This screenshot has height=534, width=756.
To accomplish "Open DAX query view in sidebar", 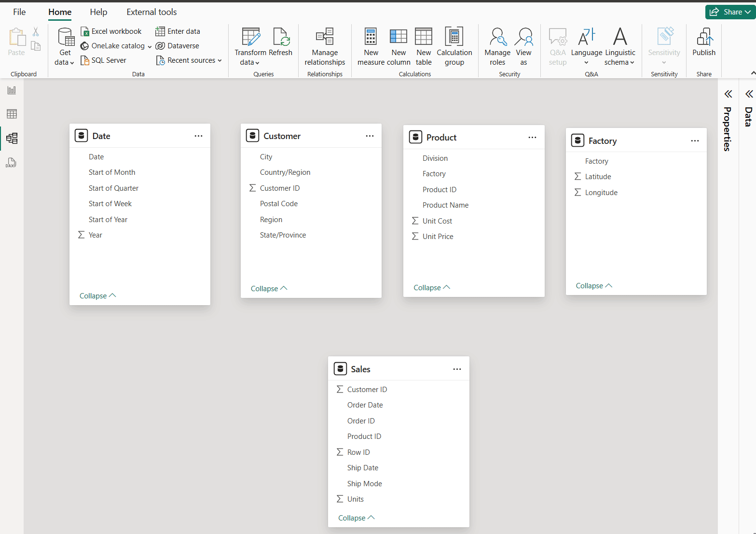I will (12, 163).
